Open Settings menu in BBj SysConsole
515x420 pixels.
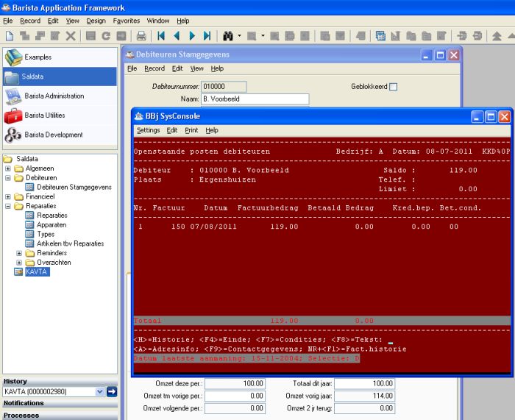[148, 130]
